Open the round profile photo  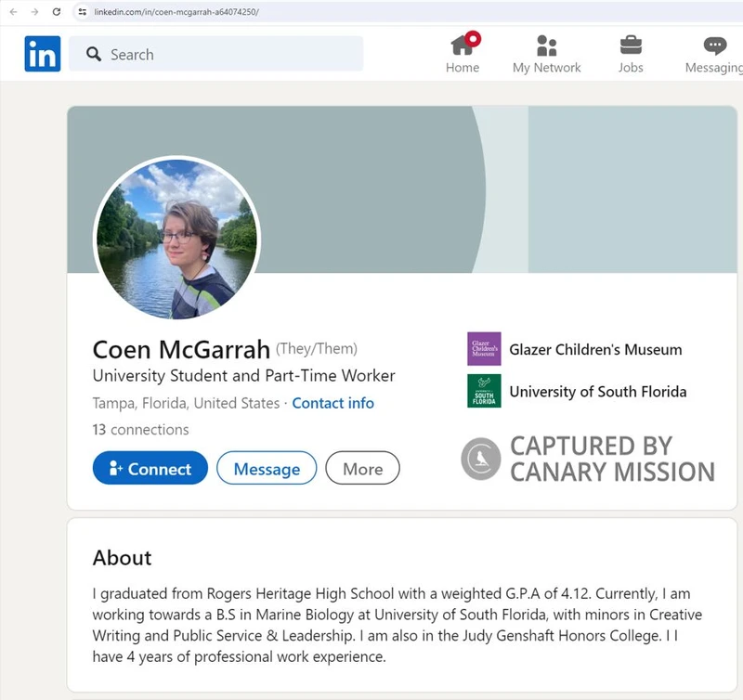click(176, 239)
